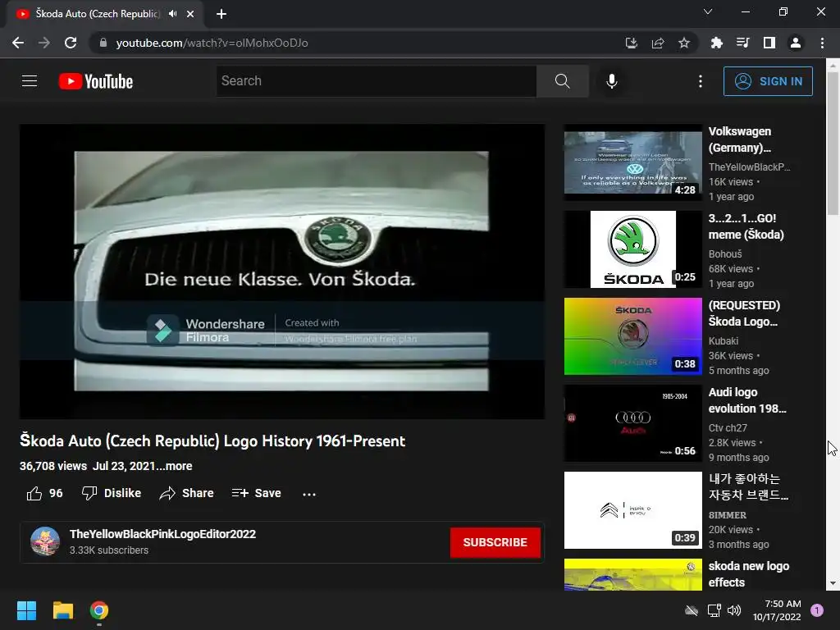Save video to a playlist
This screenshot has height=630, width=840.
(x=257, y=493)
